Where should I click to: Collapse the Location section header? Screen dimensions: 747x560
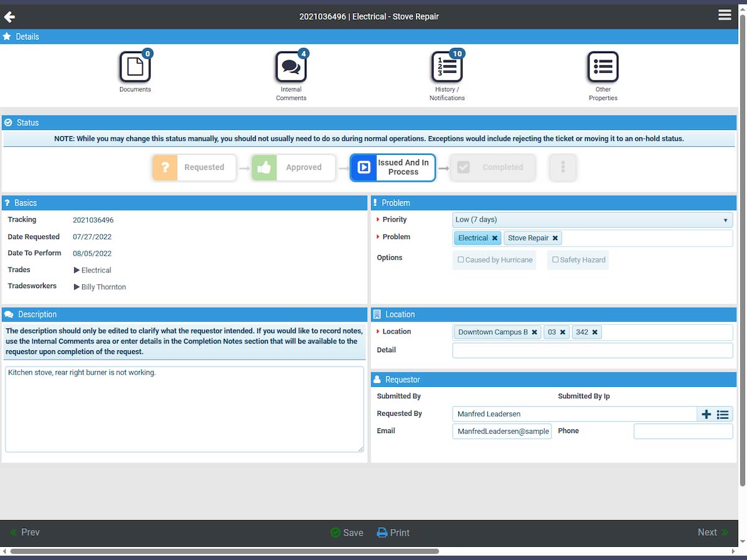(x=554, y=314)
